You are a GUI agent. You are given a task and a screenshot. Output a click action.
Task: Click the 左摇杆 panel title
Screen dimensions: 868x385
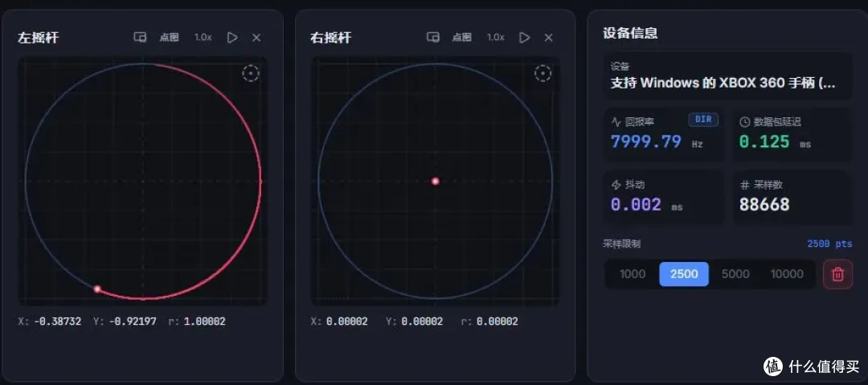pyautogui.click(x=38, y=38)
